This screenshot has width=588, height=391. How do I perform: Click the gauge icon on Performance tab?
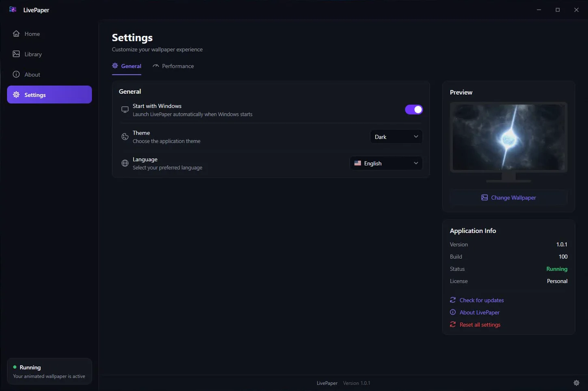coord(156,66)
